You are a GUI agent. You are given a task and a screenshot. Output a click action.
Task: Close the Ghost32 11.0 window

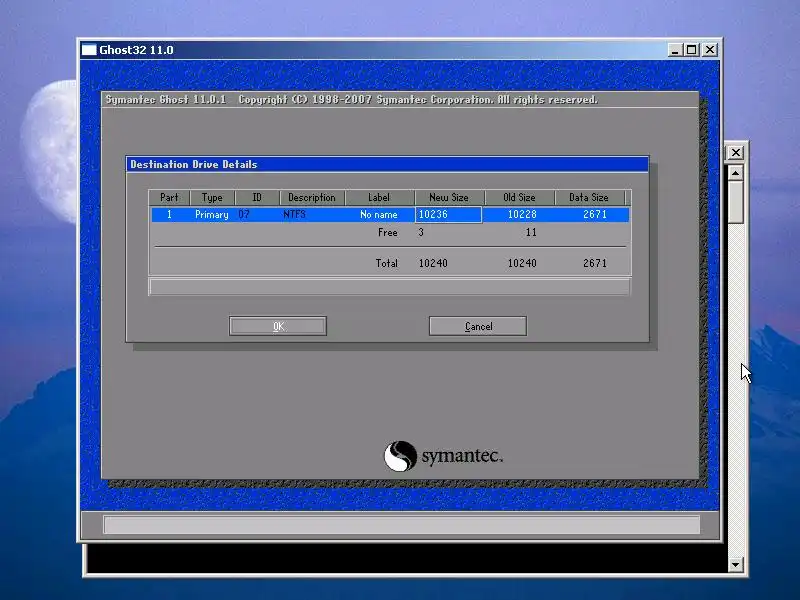tap(710, 49)
